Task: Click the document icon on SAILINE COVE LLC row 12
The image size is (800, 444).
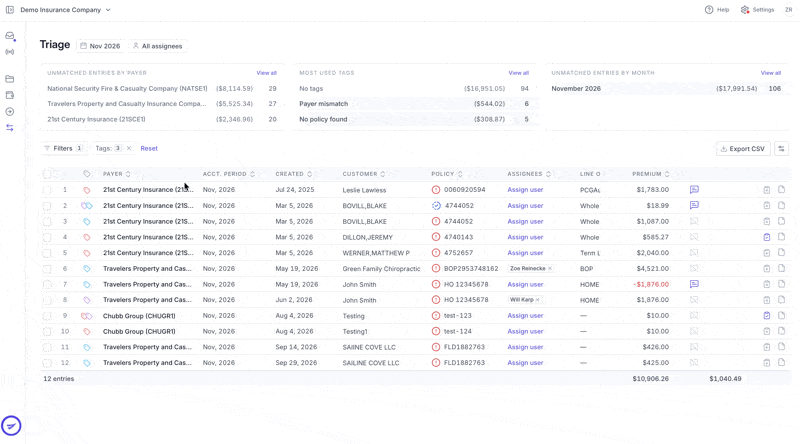Action: coord(781,362)
